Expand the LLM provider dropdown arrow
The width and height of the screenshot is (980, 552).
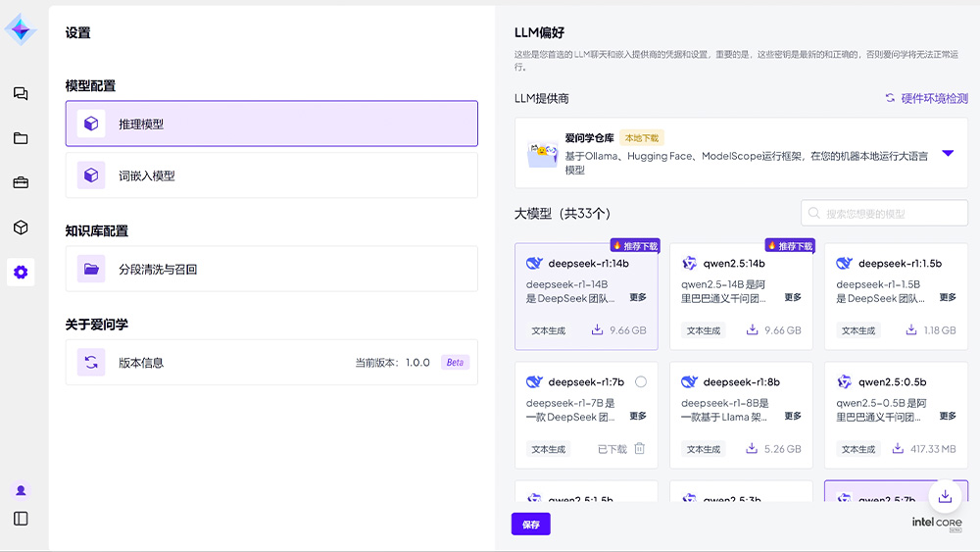[x=948, y=153]
